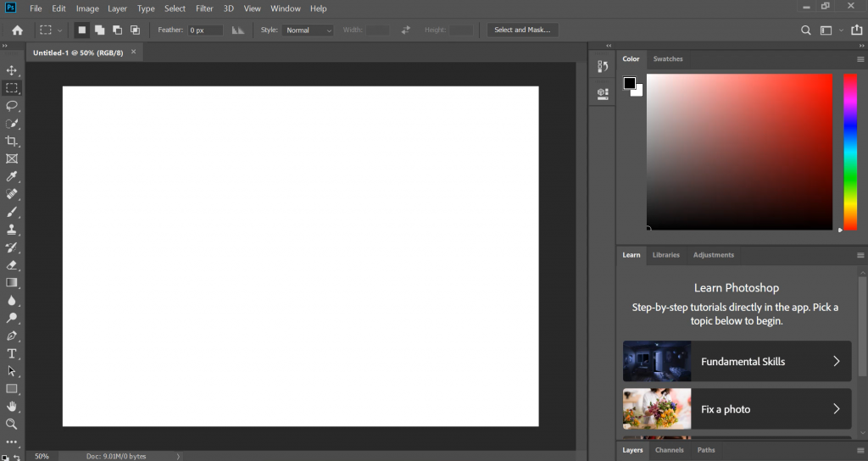Select the Hand tool
This screenshot has width=868, height=461.
pyautogui.click(x=12, y=406)
